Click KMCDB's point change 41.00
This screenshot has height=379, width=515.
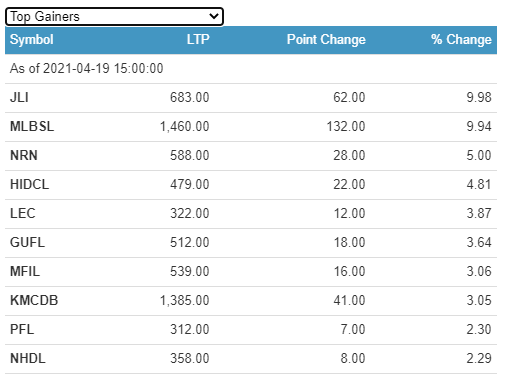pyautogui.click(x=349, y=301)
